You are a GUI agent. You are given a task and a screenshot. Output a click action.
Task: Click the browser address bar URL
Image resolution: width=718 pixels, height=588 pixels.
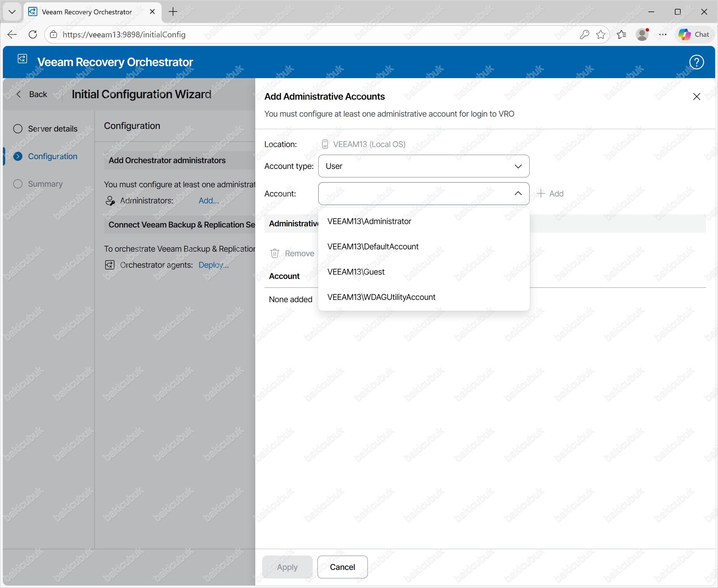click(124, 34)
